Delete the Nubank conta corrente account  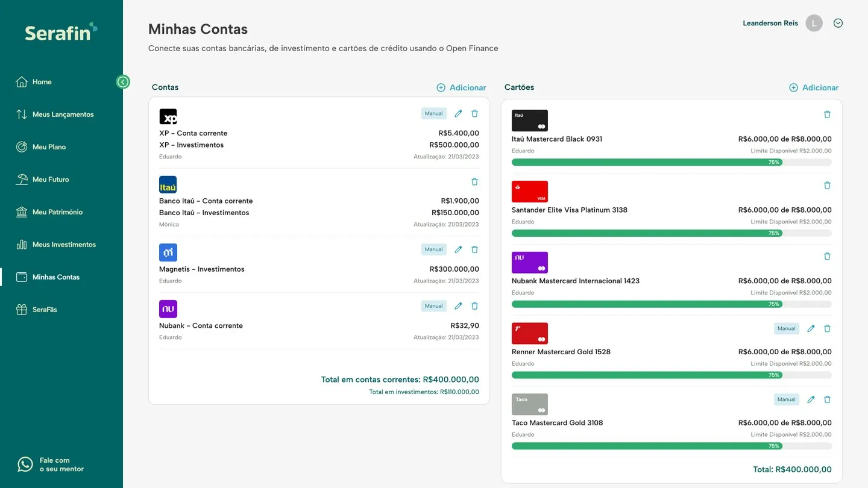pyautogui.click(x=474, y=306)
